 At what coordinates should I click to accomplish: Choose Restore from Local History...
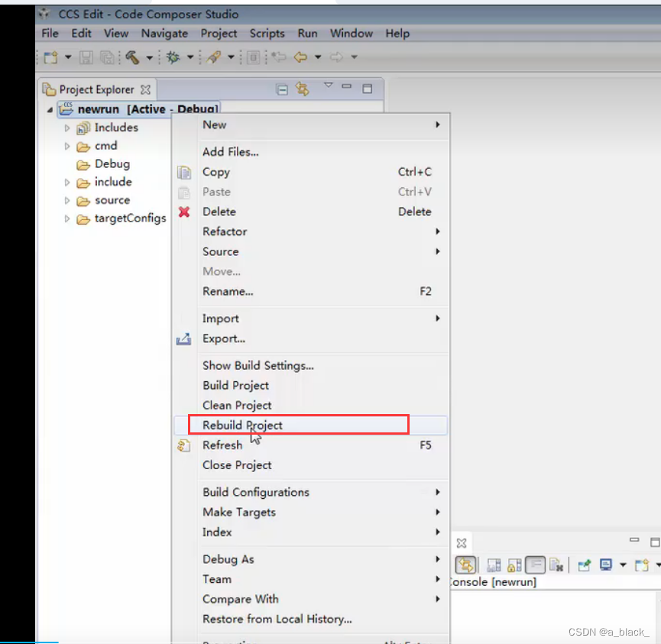click(310, 619)
